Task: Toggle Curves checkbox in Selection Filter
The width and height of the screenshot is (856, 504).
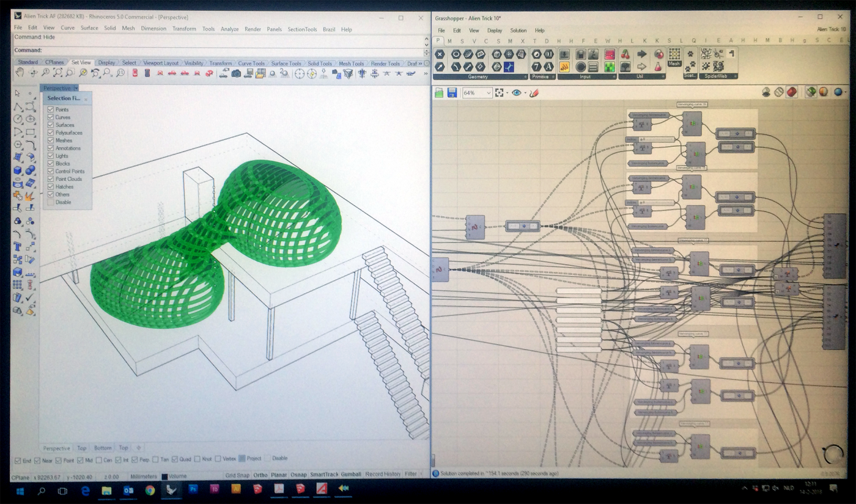Action: click(51, 117)
